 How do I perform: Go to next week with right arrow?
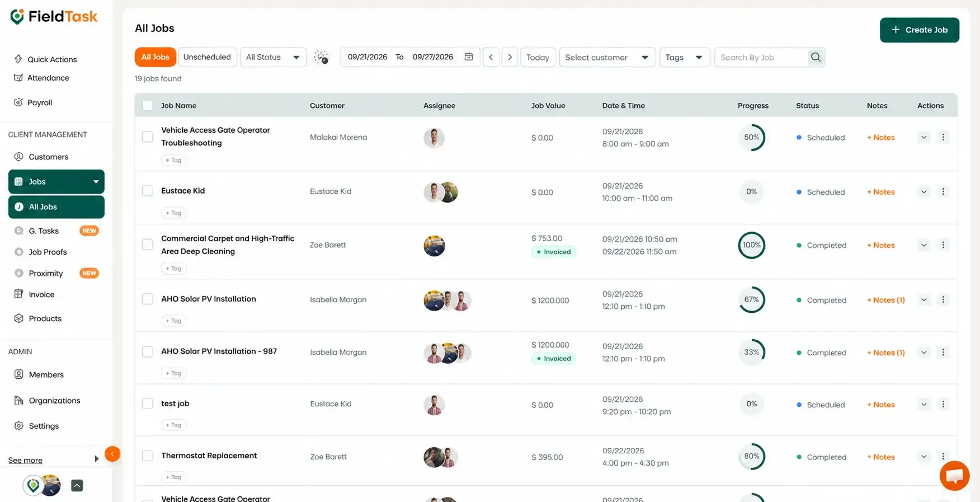(510, 57)
